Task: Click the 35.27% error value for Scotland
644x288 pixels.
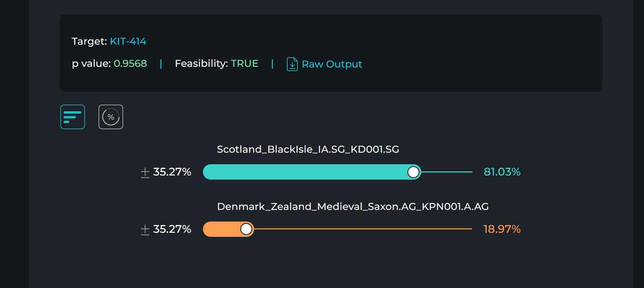Action: [x=172, y=172]
